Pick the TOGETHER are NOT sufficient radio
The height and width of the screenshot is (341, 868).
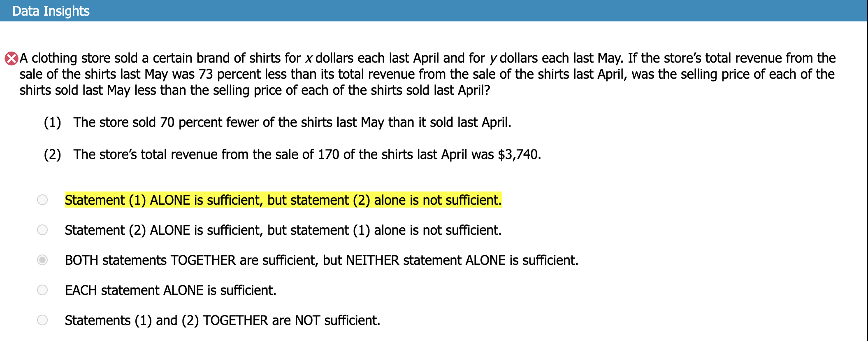(42, 320)
